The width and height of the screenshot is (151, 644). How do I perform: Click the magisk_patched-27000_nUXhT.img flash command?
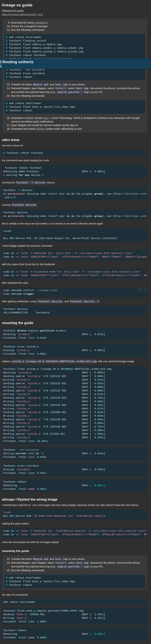pos(43,611)
